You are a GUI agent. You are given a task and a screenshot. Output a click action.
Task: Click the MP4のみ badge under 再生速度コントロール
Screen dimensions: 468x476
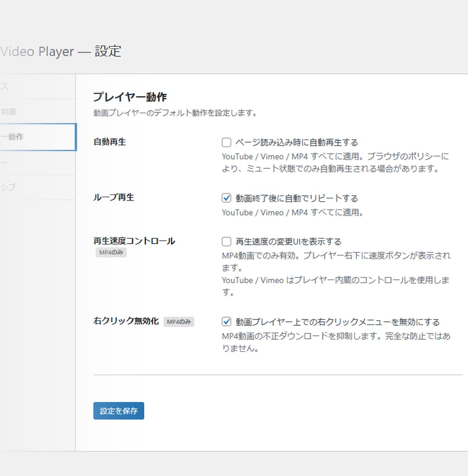[x=111, y=253]
